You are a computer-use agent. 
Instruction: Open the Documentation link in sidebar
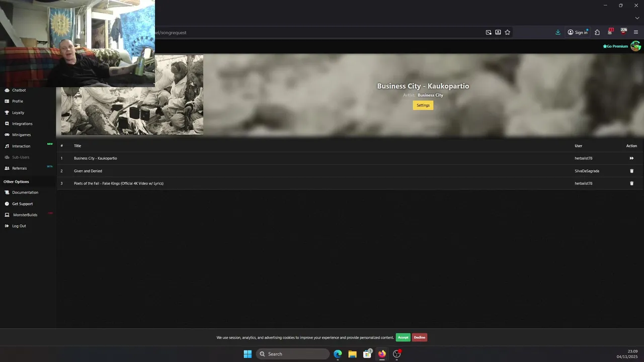tap(25, 193)
